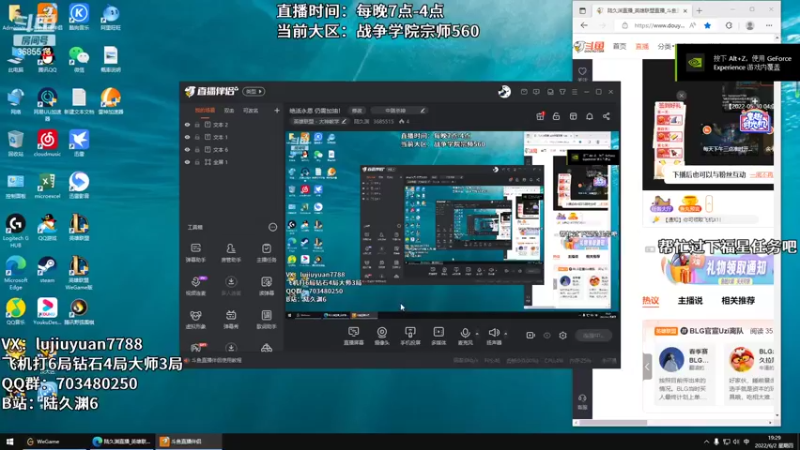The height and width of the screenshot is (450, 800).
Task: Open the 弹幕助手 tool
Action: coord(195,253)
